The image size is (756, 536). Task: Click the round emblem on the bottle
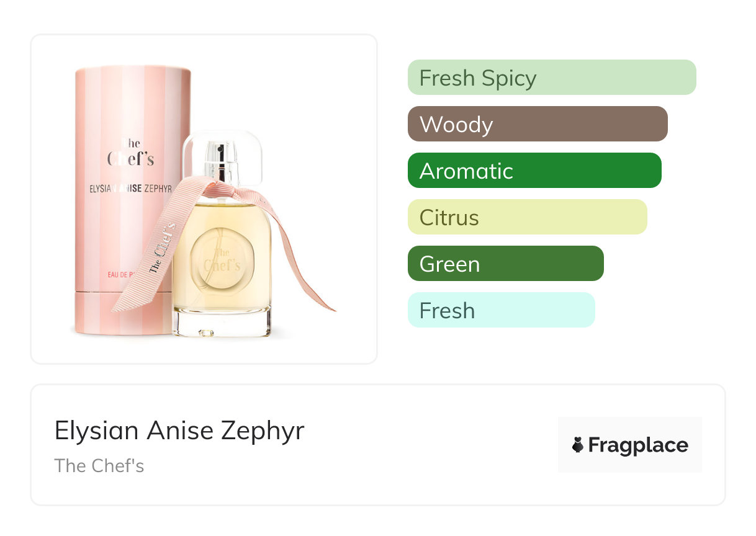click(x=220, y=259)
